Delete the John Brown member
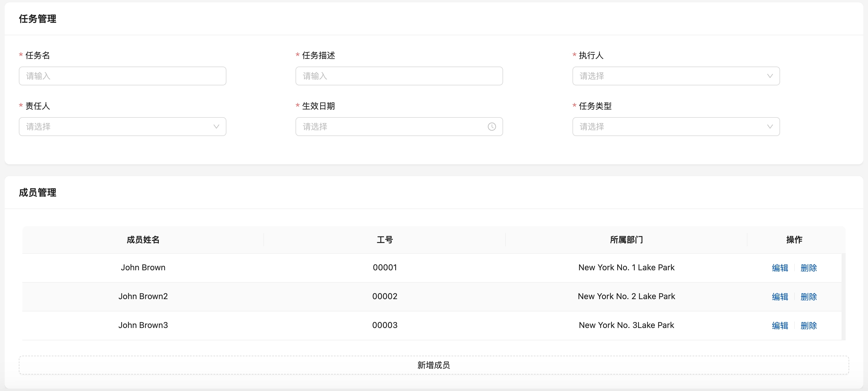This screenshot has height=391, width=868. [x=808, y=268]
